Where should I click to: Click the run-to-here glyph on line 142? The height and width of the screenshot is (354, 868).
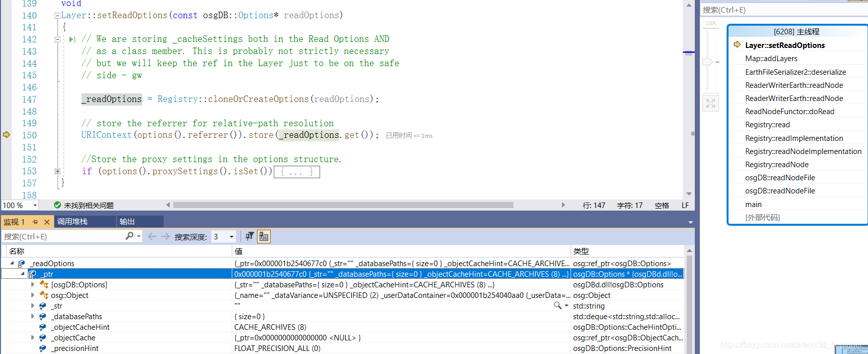pos(72,39)
